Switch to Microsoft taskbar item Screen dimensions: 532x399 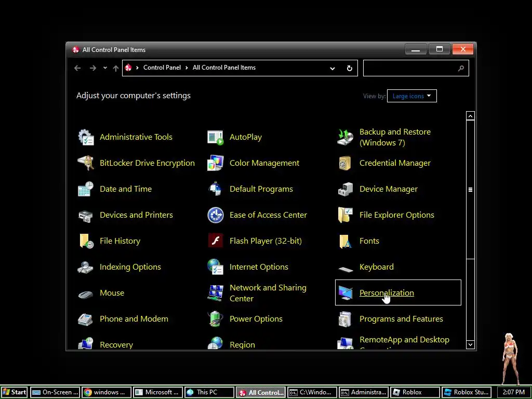pos(158,392)
